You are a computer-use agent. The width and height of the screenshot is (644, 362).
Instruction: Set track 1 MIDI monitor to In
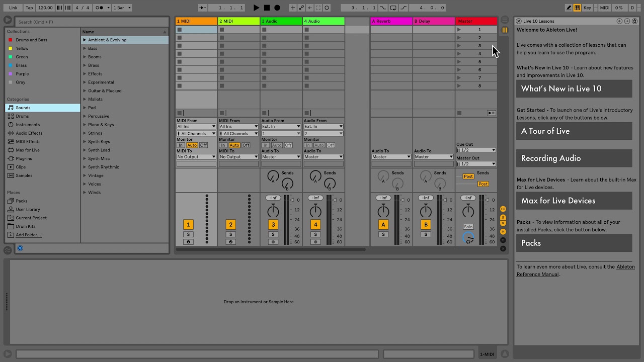(x=181, y=145)
